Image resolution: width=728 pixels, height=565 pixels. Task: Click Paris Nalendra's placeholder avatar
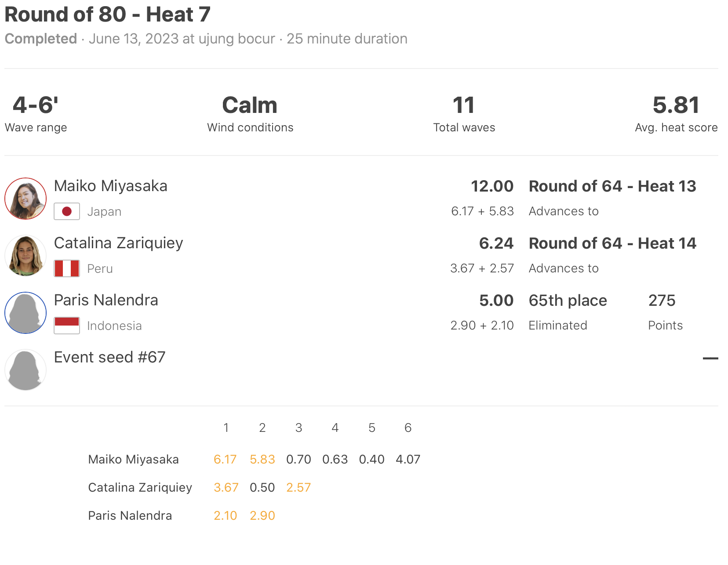[x=25, y=313]
